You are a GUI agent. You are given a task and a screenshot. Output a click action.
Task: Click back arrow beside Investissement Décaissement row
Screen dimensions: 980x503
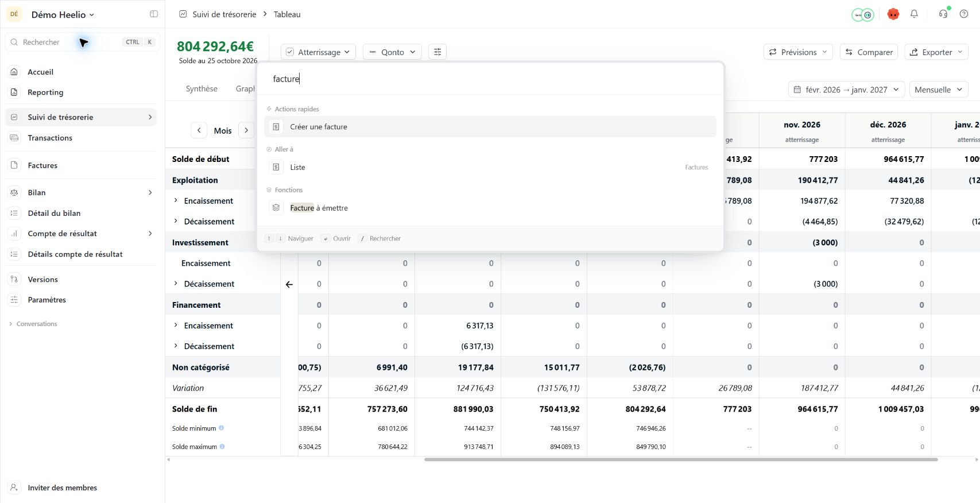(x=289, y=284)
